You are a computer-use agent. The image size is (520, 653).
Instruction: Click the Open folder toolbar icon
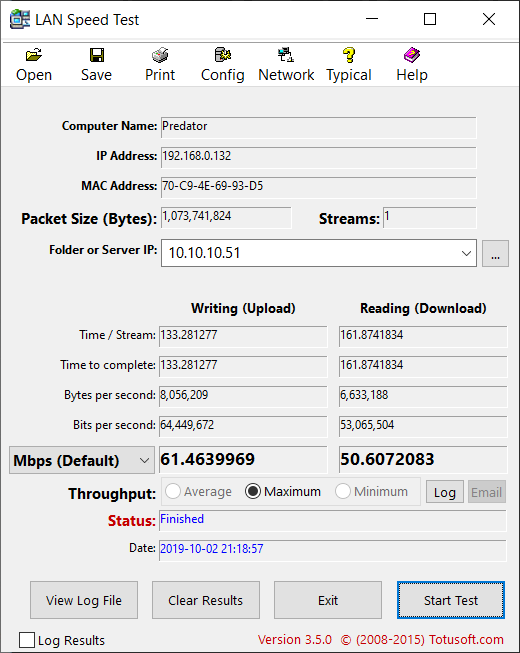click(x=34, y=55)
